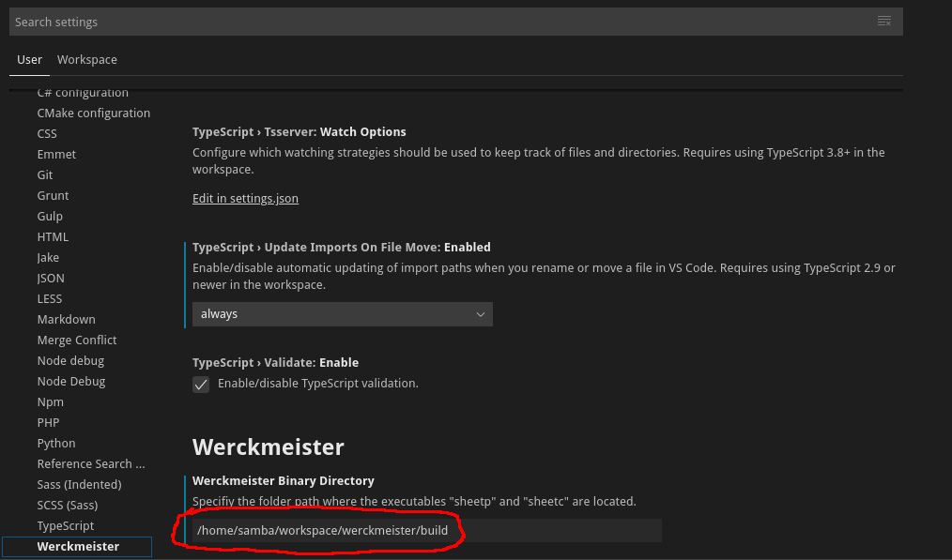Clear settings search filter icon
Screen dimensions: 952x560
884,22
